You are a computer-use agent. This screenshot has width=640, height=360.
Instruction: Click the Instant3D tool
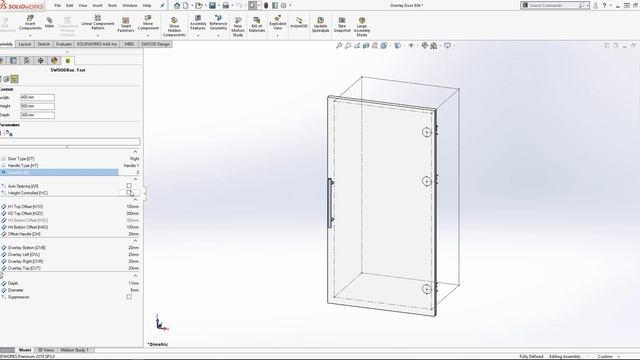(299, 23)
